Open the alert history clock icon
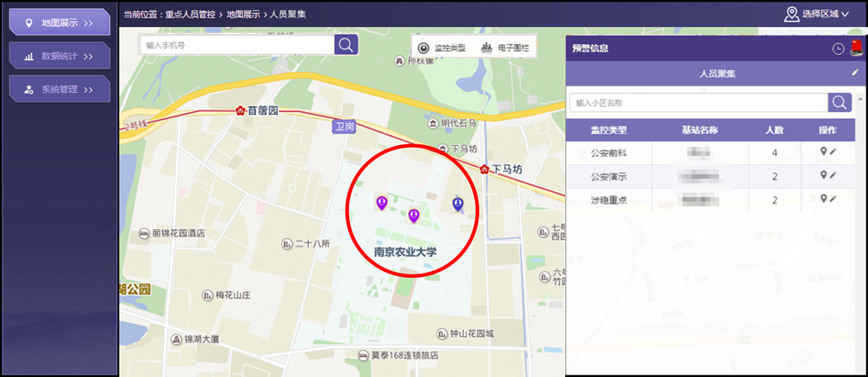868x377 pixels. [x=838, y=49]
